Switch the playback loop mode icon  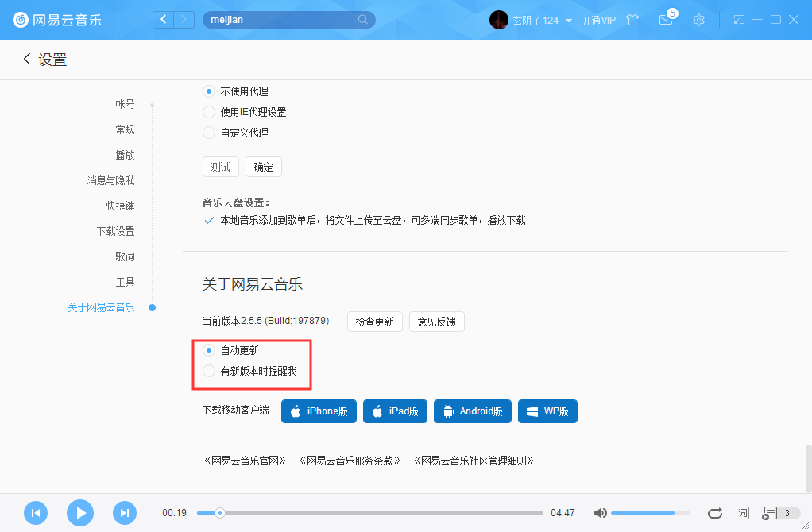pos(714,513)
